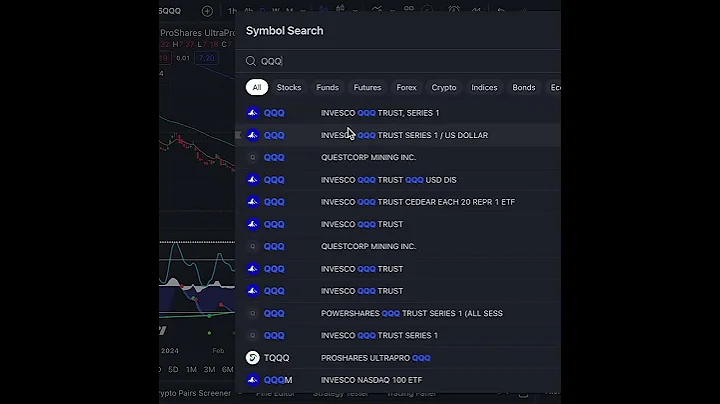Select the All filter tab
Viewport: 720px width, 404px height.
(257, 87)
